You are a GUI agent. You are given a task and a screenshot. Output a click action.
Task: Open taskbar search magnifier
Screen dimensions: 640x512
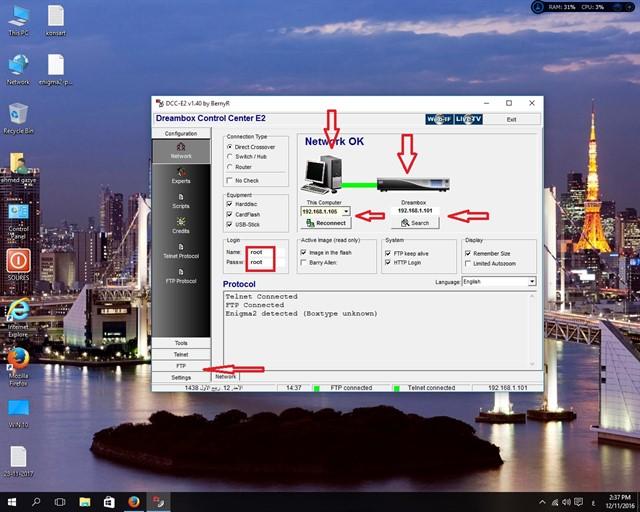pyautogui.click(x=36, y=502)
